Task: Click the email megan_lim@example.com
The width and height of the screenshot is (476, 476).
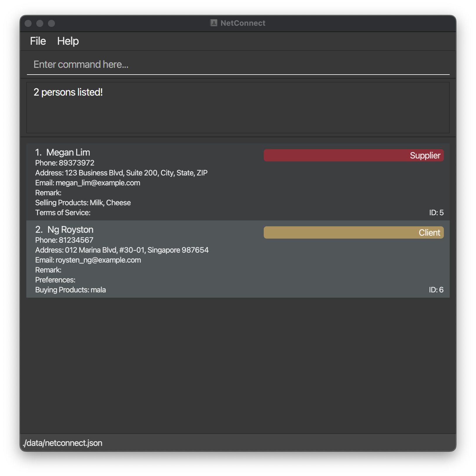Action: [x=98, y=183]
